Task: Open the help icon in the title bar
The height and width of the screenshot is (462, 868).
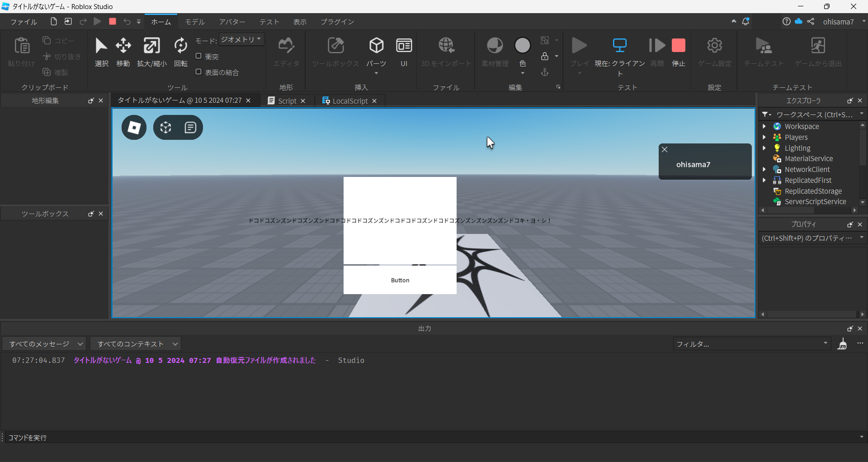Action: click(x=787, y=21)
